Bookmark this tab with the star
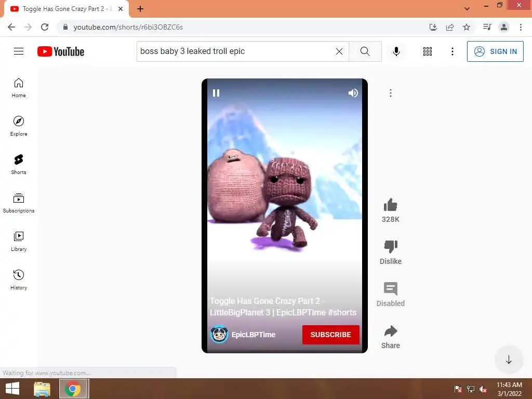 (x=467, y=27)
